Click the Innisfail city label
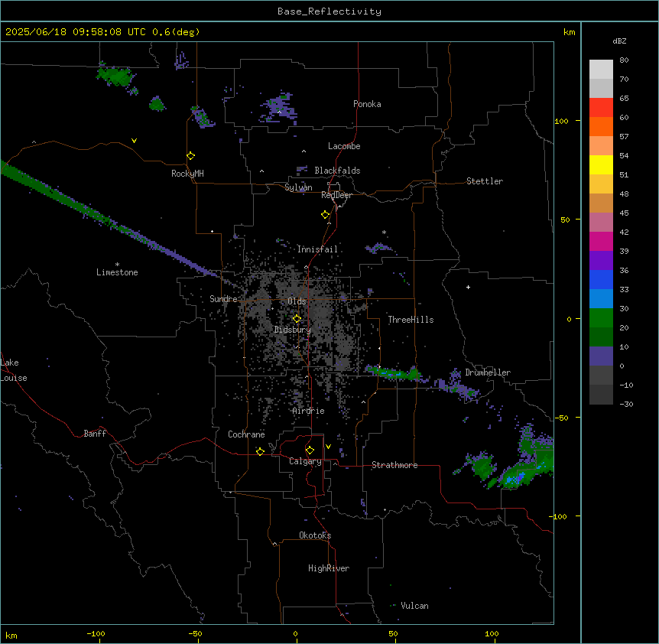The height and width of the screenshot is (644, 659). click(317, 249)
